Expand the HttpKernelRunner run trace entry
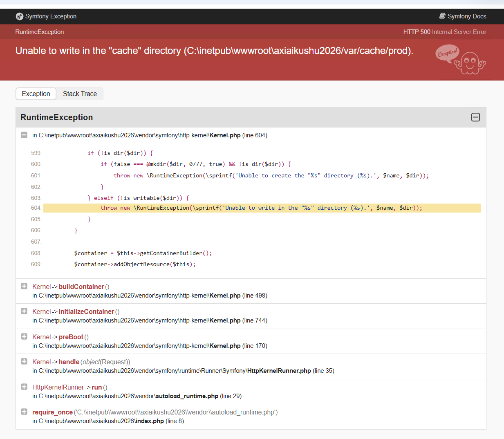 click(x=24, y=387)
